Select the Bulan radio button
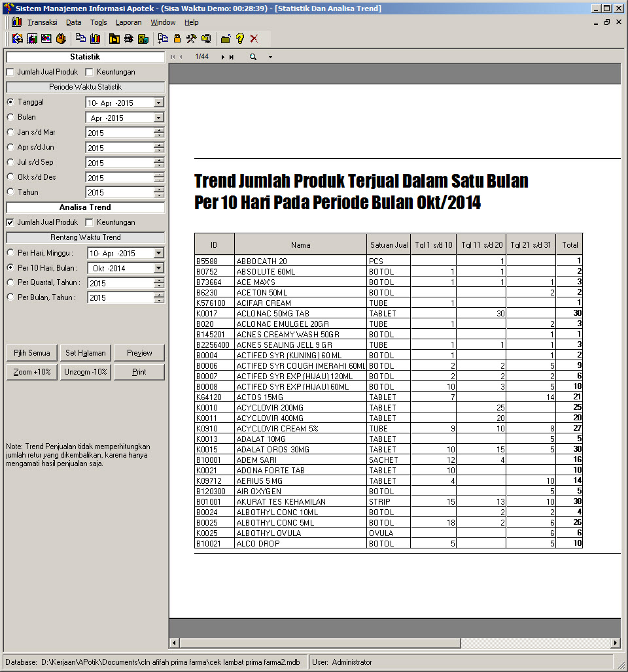The height and width of the screenshot is (672, 628). point(10,117)
